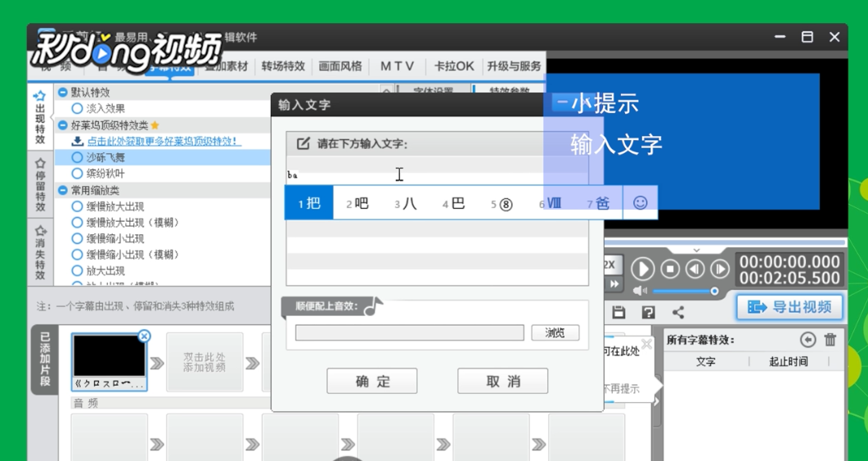
Task: Mute audio via the speaker icon
Action: [x=640, y=291]
